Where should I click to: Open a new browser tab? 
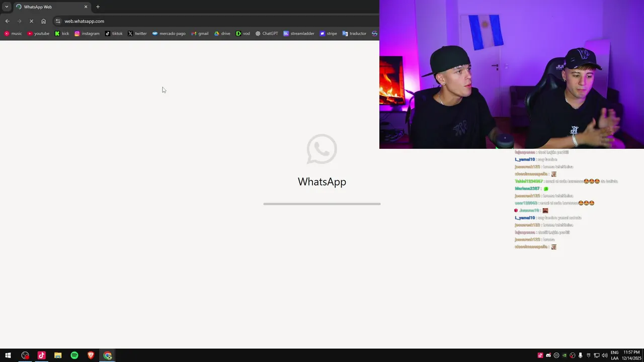[x=98, y=7]
